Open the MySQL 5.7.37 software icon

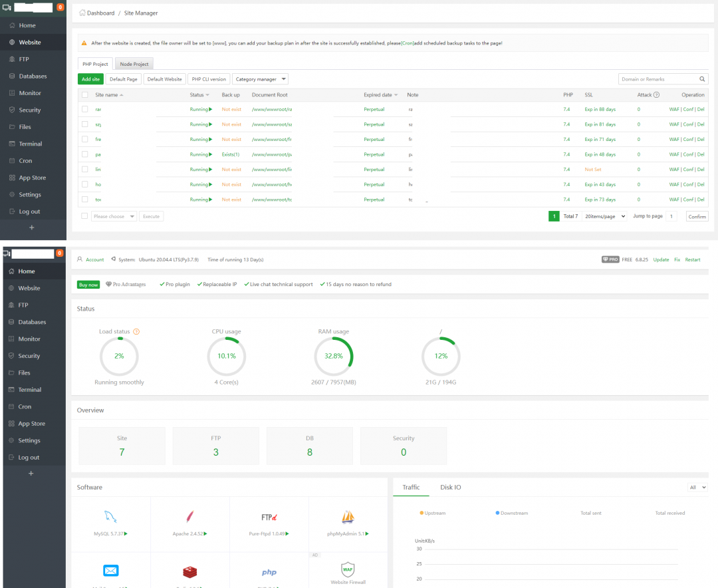point(110,517)
